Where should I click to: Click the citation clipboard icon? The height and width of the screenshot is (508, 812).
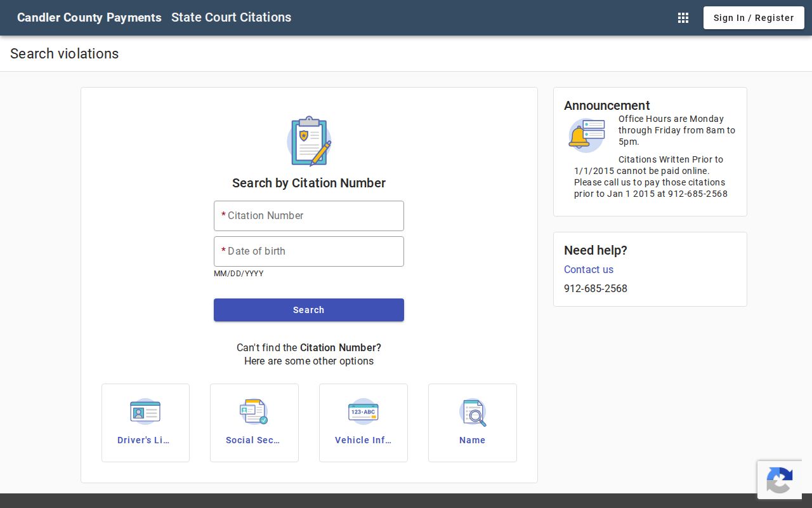coord(309,141)
